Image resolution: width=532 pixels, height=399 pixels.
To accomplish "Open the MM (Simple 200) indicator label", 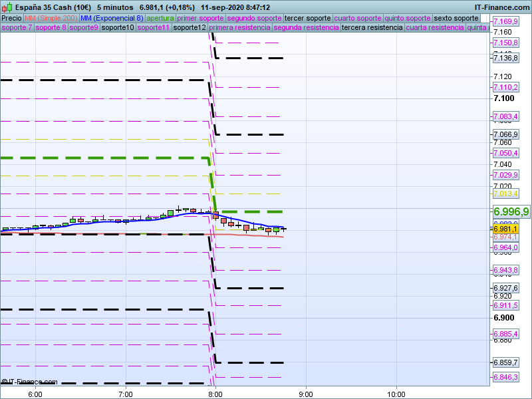I will click(x=47, y=18).
